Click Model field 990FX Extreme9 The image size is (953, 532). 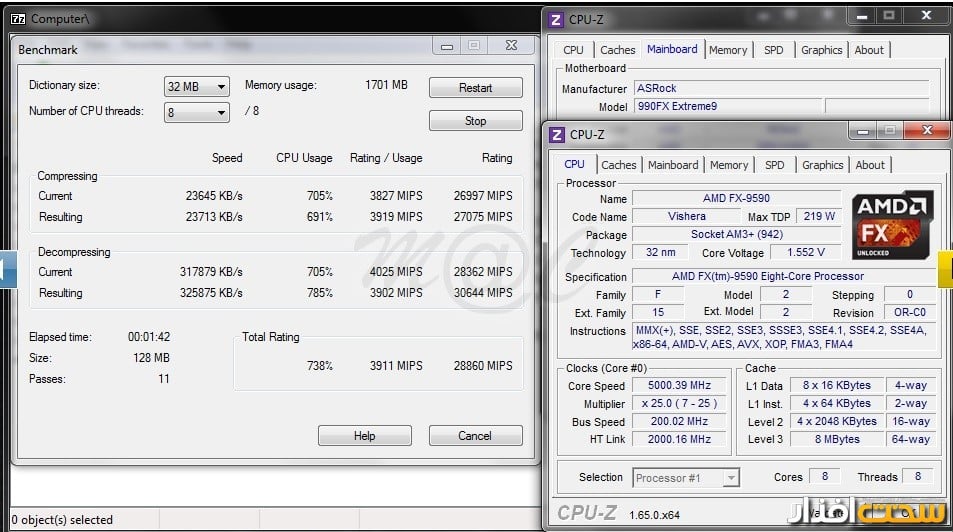point(728,106)
